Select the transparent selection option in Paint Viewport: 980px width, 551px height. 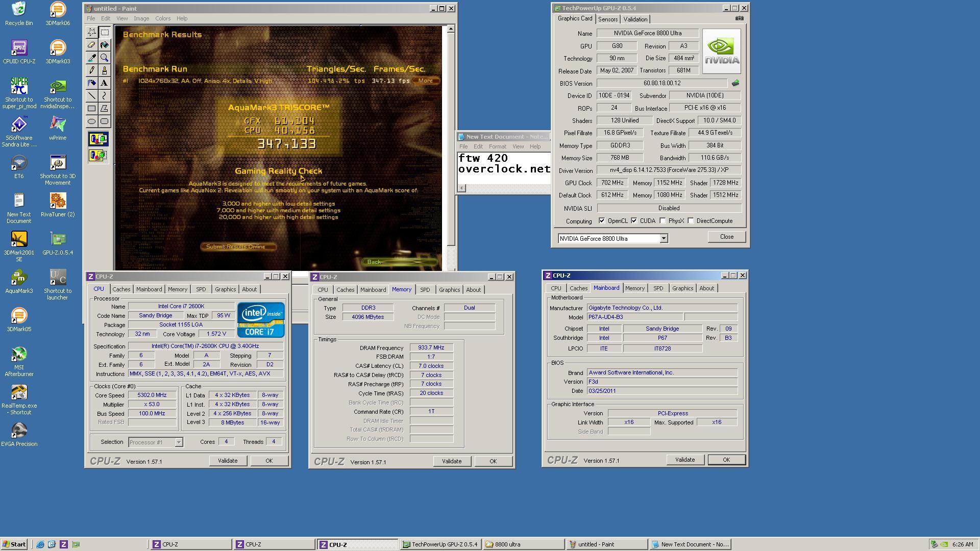coord(98,155)
